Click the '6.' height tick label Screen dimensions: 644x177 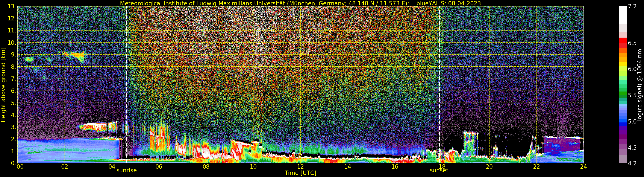(x=14, y=91)
